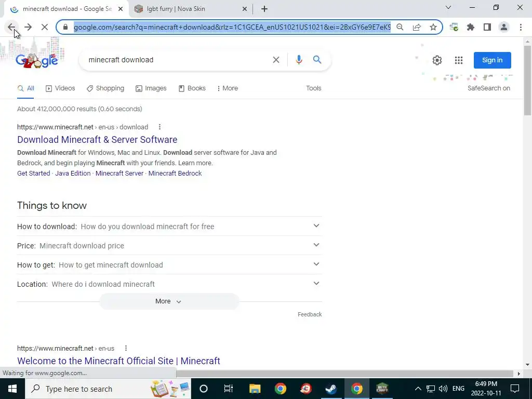Close the minecraft download Google tab
The height and width of the screenshot is (399, 532).
coord(121,9)
